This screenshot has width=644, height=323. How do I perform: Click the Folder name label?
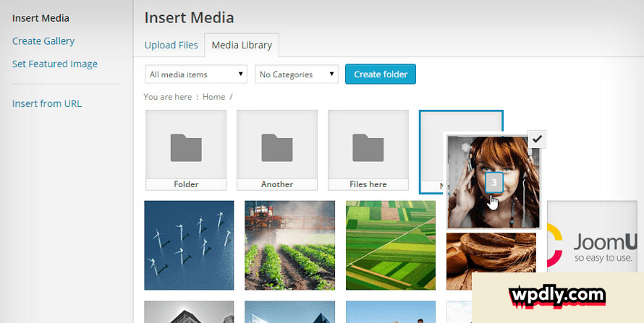pos(186,184)
